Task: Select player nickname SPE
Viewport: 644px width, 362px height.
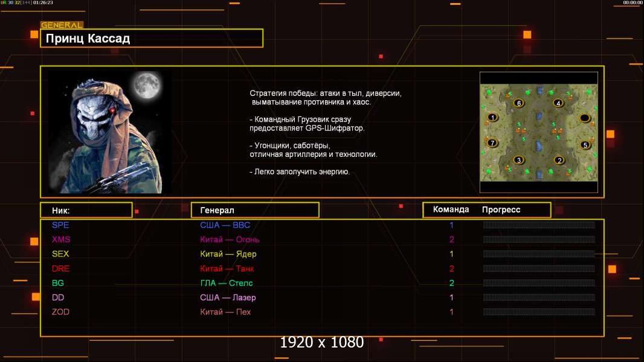Action: pos(60,225)
